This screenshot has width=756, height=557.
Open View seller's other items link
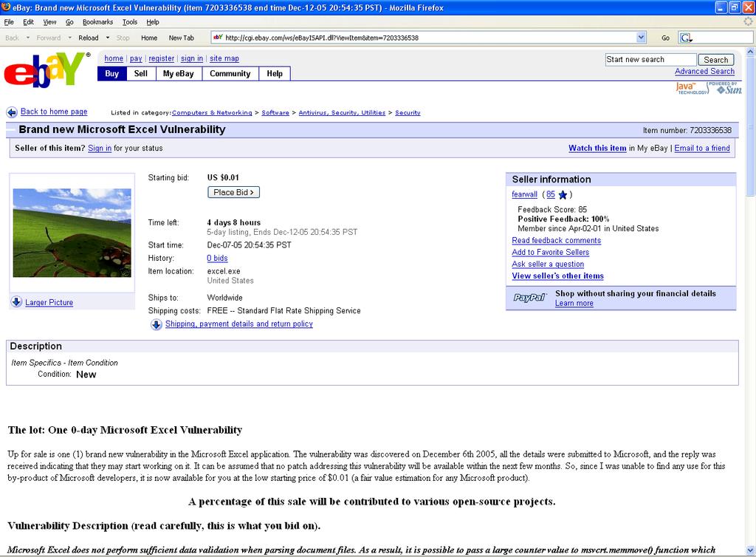558,276
